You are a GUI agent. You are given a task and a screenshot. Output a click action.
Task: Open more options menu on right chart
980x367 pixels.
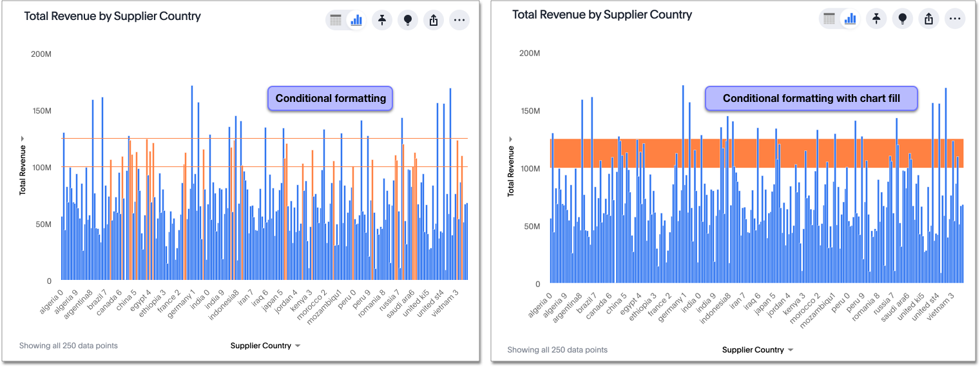click(955, 19)
